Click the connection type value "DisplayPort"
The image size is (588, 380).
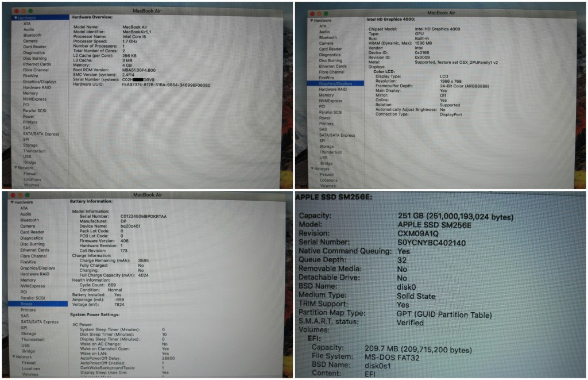451,114
